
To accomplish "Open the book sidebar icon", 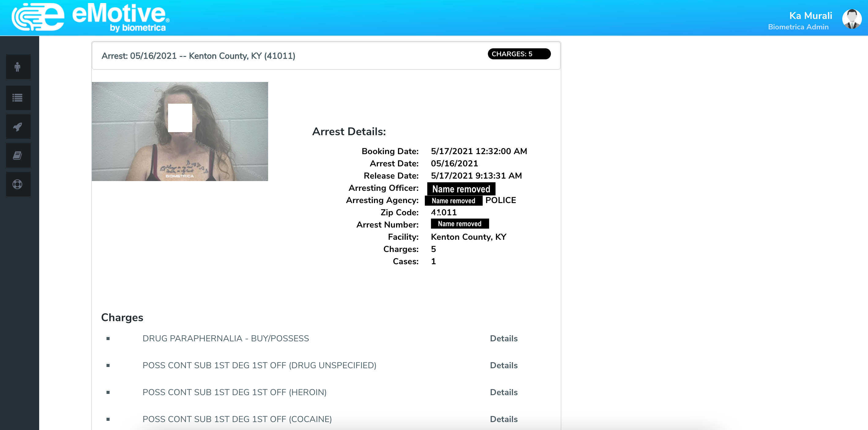I will click(18, 156).
